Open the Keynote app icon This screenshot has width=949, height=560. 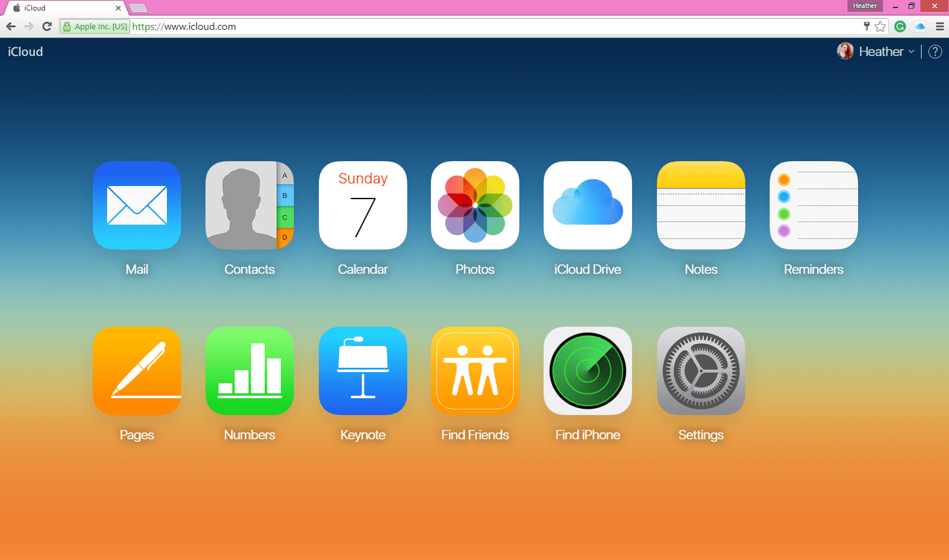click(x=363, y=371)
